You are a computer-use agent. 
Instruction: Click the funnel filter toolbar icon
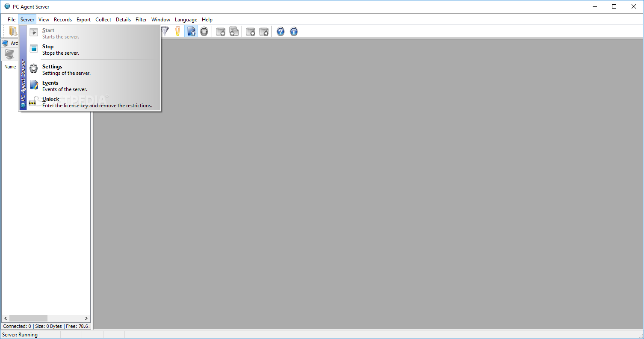coord(165,31)
